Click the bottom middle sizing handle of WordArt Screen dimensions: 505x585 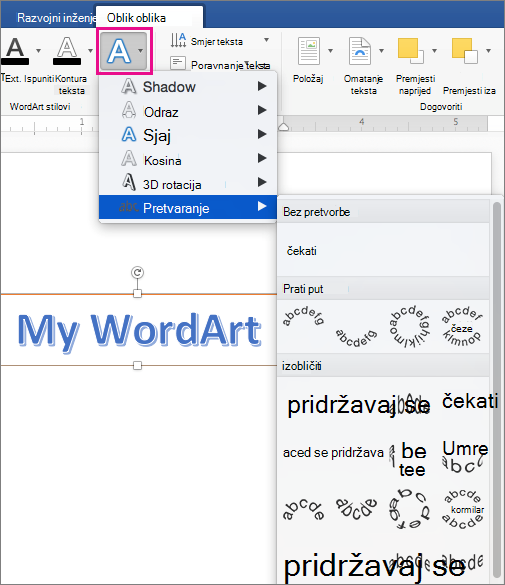pyautogui.click(x=137, y=366)
